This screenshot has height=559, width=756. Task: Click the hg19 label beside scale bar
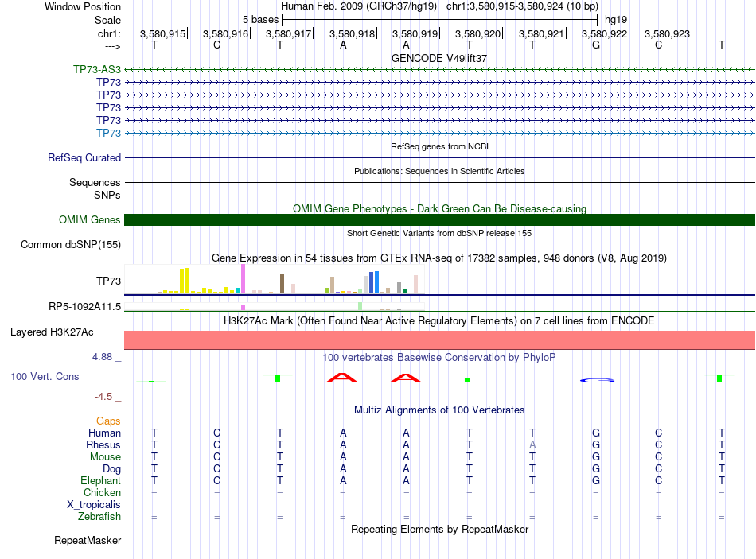pos(616,20)
